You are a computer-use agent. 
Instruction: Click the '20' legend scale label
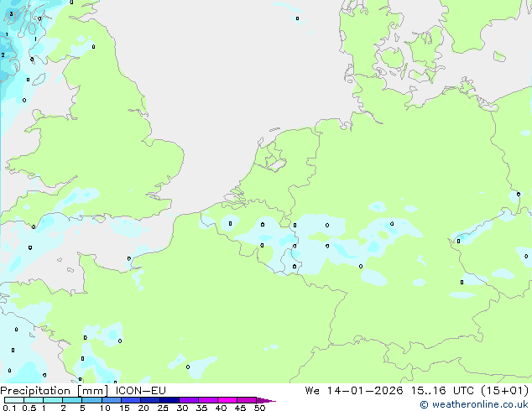(x=143, y=408)
